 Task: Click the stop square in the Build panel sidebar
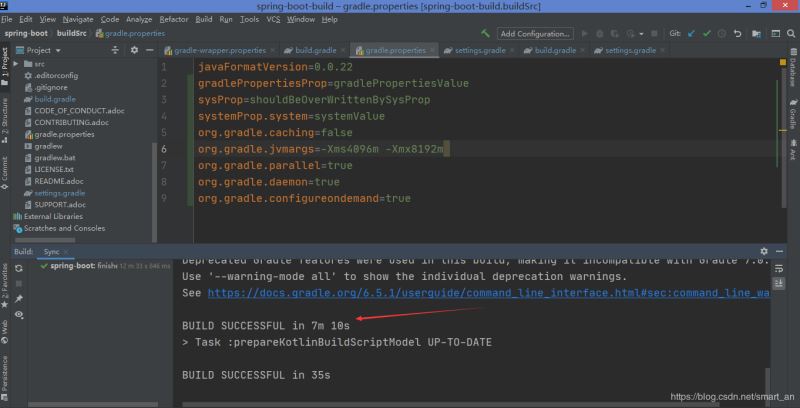(19, 283)
